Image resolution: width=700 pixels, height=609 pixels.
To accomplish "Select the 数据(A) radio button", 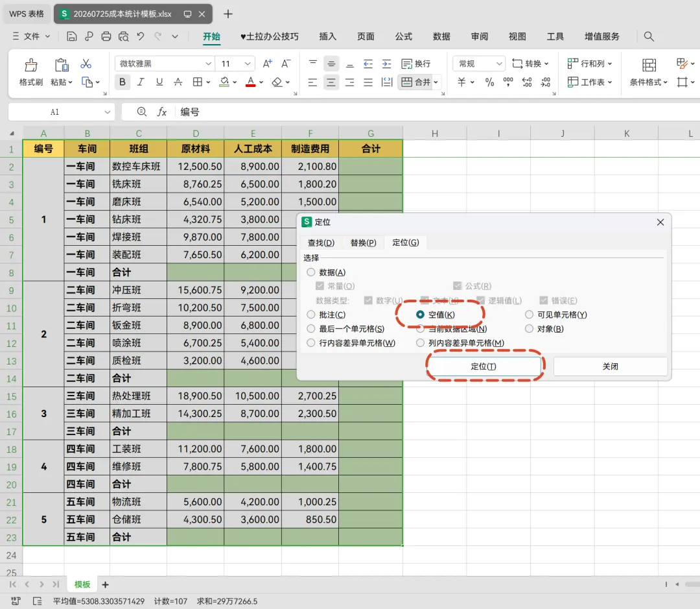I will click(311, 272).
